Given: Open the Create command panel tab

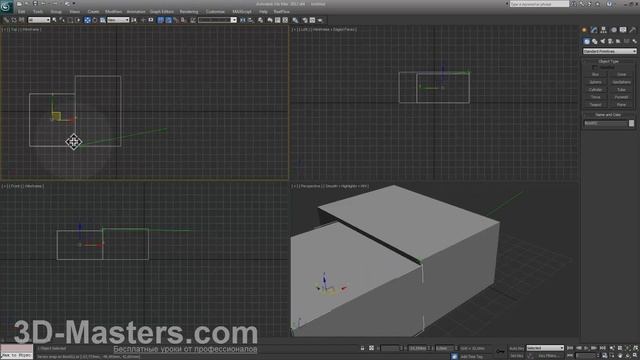Looking at the screenshot, I should tap(584, 30).
